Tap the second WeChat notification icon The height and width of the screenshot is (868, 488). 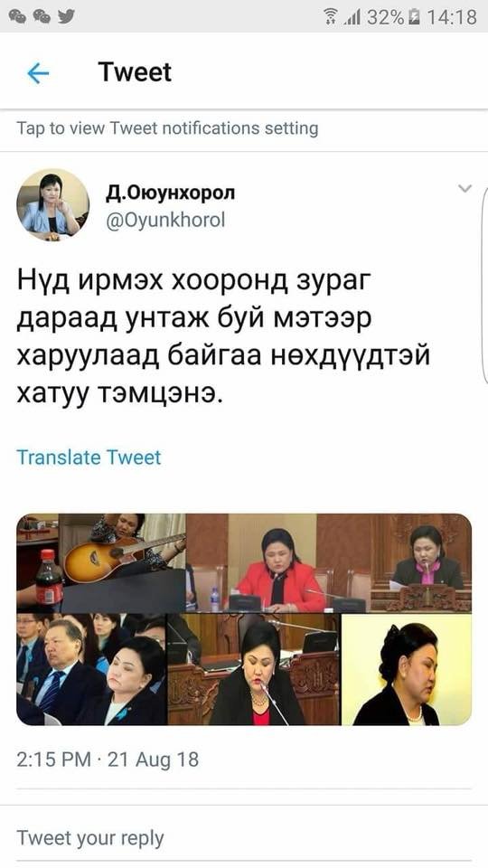(42, 16)
